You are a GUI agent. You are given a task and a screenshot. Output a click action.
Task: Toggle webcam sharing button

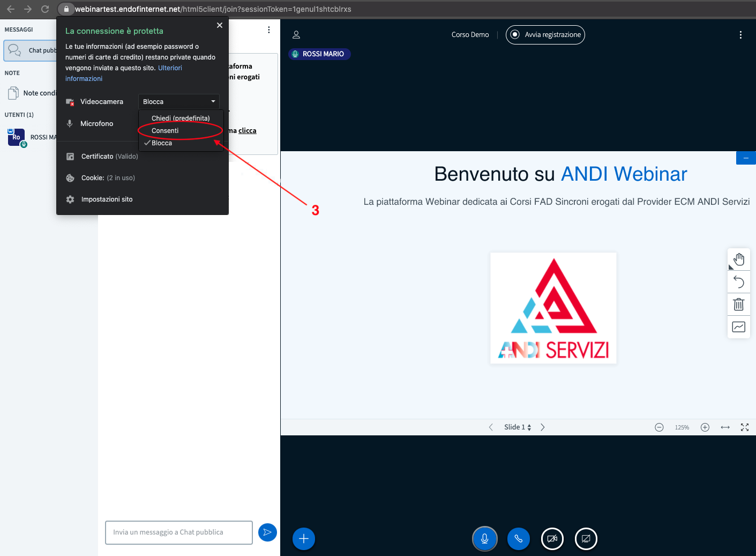tap(552, 539)
